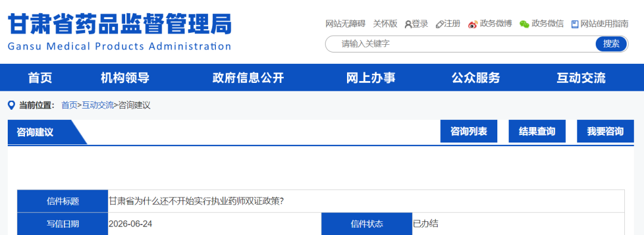Click 互动交流 in the breadcrumb

tap(98, 105)
